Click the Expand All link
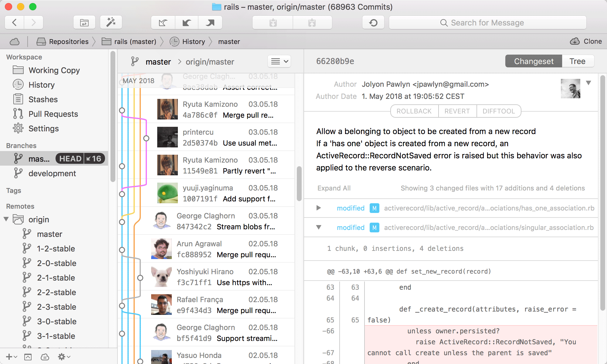Image resolution: width=607 pixels, height=364 pixels. (x=334, y=188)
